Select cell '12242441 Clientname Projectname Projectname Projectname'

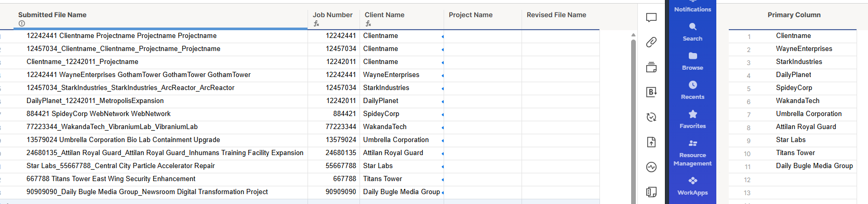pos(161,36)
